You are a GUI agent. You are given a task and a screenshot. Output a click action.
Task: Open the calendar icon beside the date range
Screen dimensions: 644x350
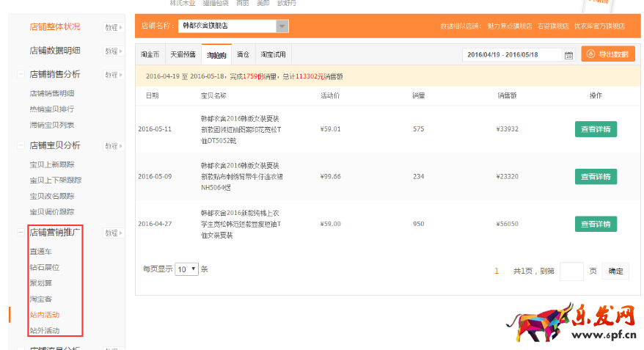pyautogui.click(x=568, y=55)
